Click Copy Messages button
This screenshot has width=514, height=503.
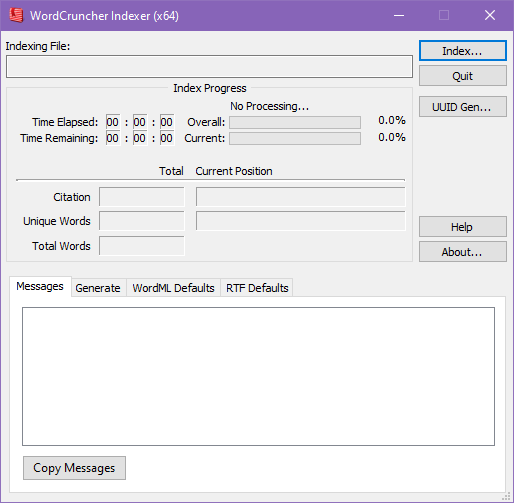click(x=74, y=468)
